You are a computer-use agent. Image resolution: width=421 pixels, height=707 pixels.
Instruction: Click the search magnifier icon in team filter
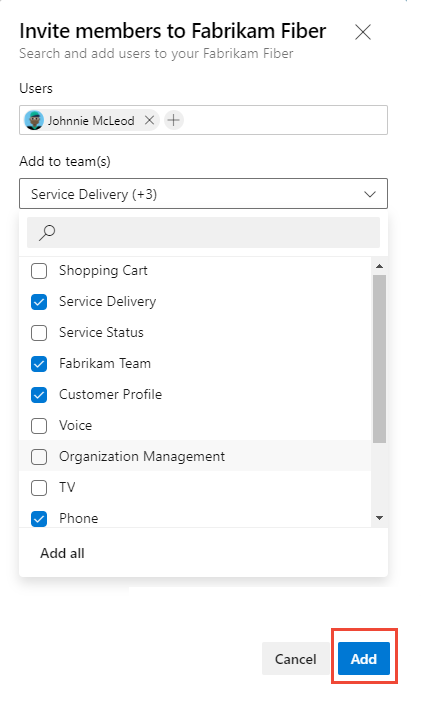(47, 233)
